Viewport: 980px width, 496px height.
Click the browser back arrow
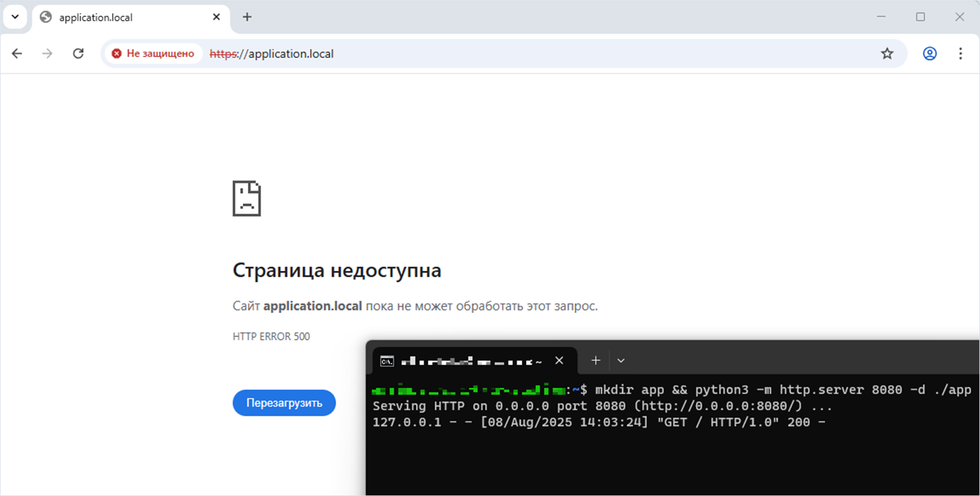(x=17, y=54)
